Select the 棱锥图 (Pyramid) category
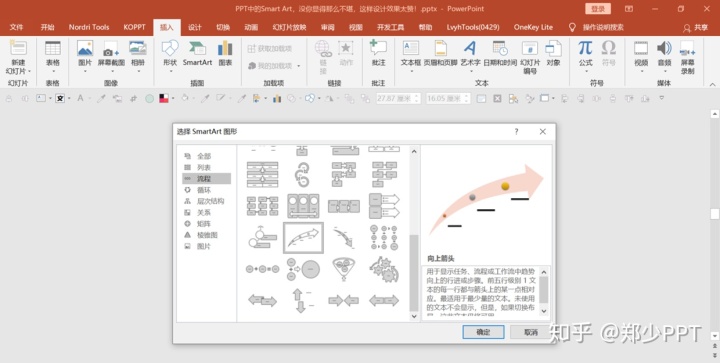Image resolution: width=720 pixels, height=363 pixels. pos(206,235)
